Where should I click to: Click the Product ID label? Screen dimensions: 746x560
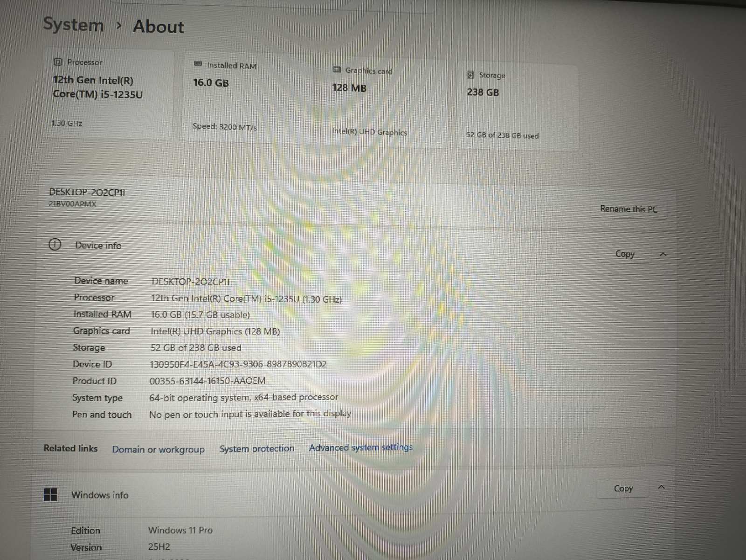coord(94,381)
